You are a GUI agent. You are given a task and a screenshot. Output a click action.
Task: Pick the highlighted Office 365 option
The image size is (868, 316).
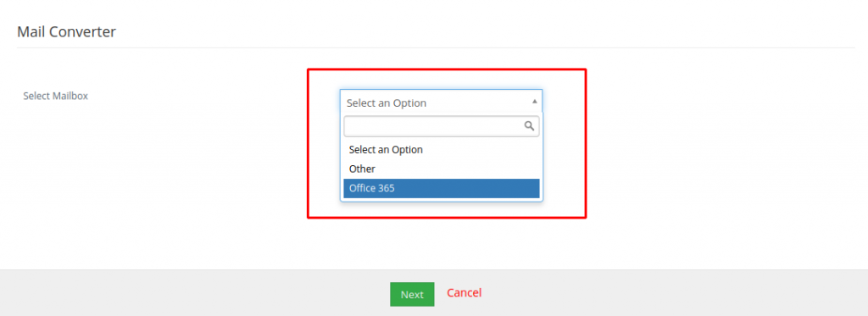coord(441,188)
